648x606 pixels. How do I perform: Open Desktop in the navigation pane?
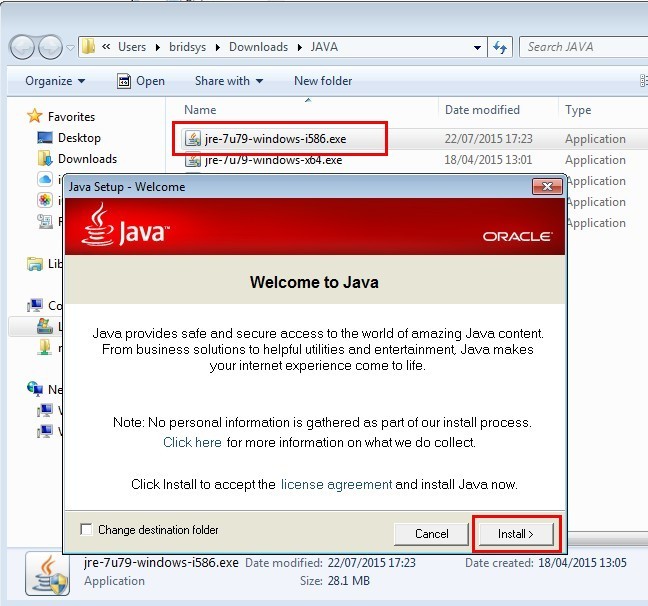click(79, 138)
